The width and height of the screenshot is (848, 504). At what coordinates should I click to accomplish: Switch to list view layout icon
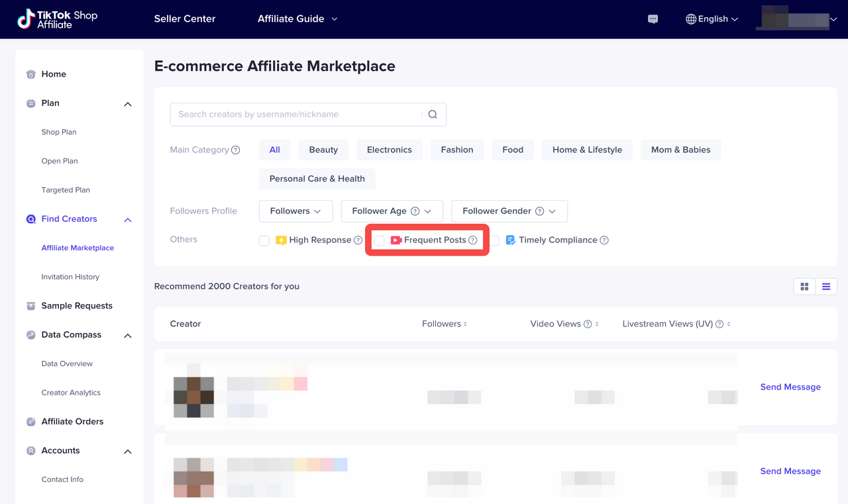click(826, 287)
